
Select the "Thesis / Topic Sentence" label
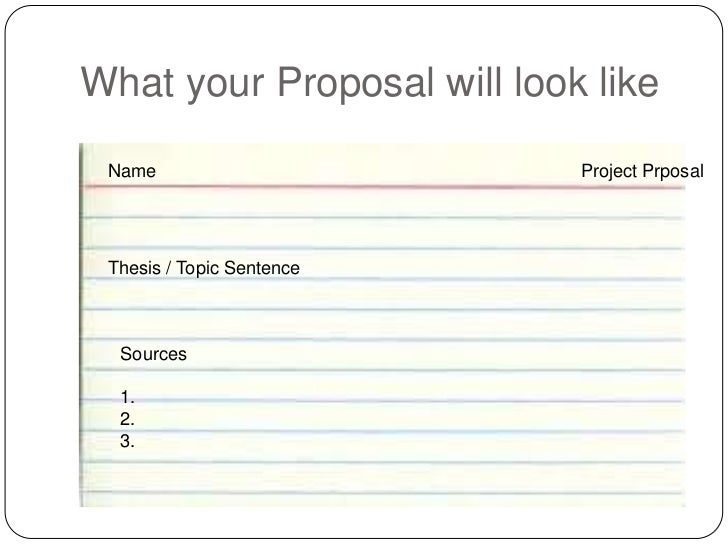[x=204, y=268]
